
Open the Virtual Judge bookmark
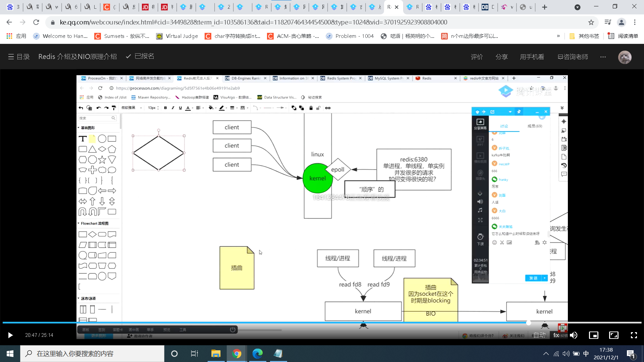click(x=177, y=36)
